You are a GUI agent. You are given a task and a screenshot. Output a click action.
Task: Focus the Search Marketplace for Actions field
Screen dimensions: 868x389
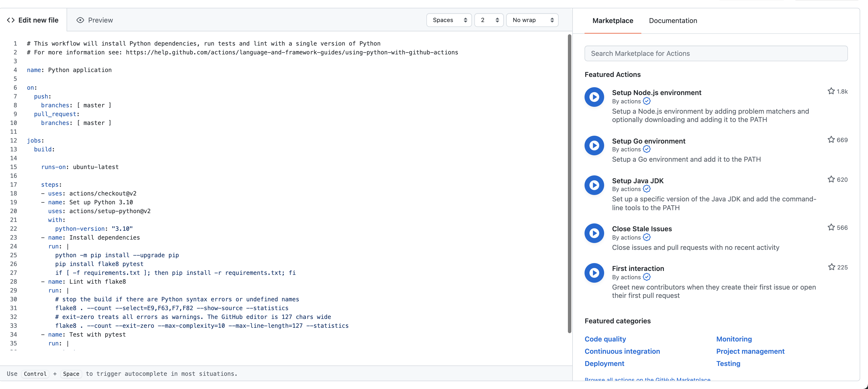[x=716, y=54]
